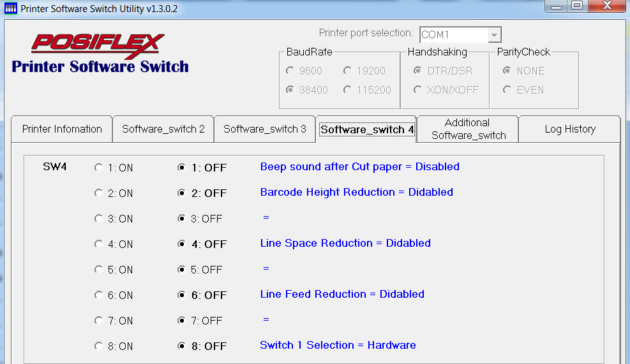Image resolution: width=630 pixels, height=364 pixels.
Task: Turn switch 1 ON for beep sound
Action: [98, 168]
